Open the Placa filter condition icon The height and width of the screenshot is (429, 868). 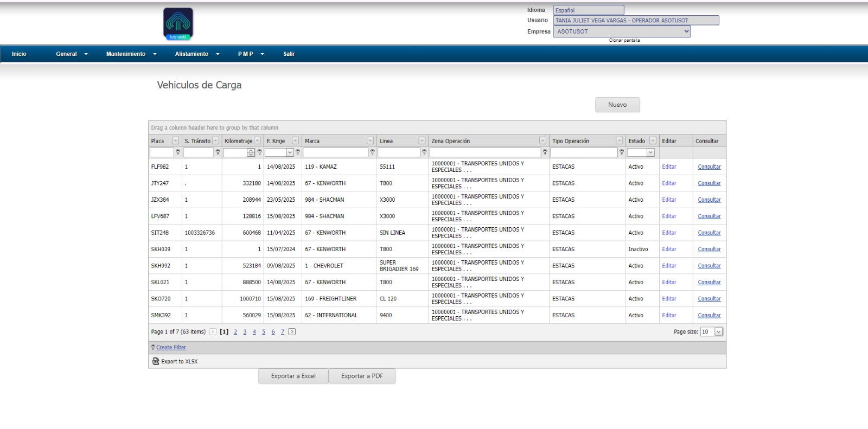[177, 152]
